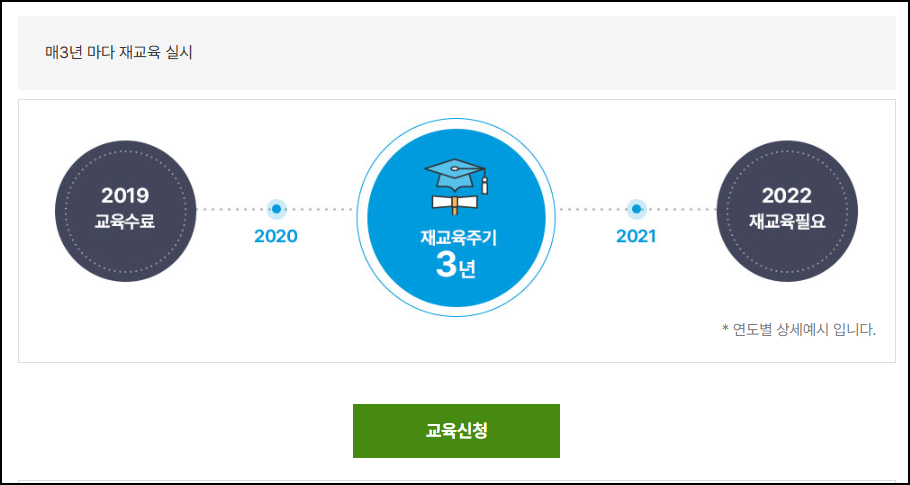Click the dotted ring inside 2022 circle

pos(787,151)
